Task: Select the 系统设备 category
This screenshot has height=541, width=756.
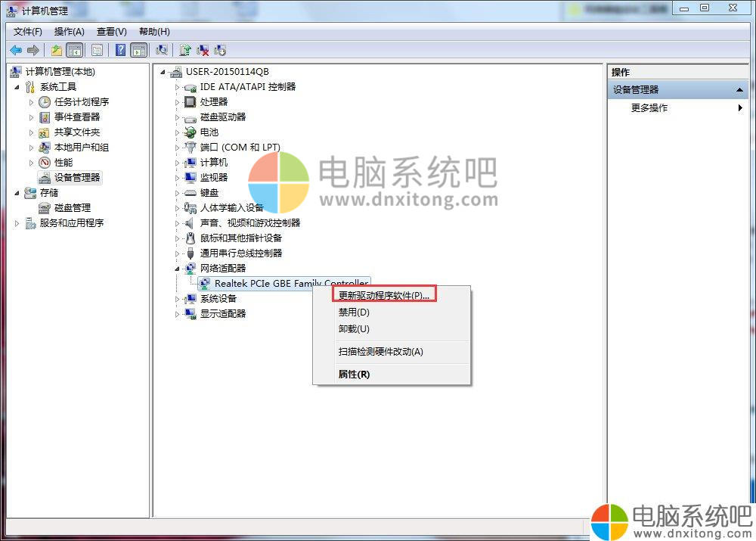Action: (x=218, y=299)
